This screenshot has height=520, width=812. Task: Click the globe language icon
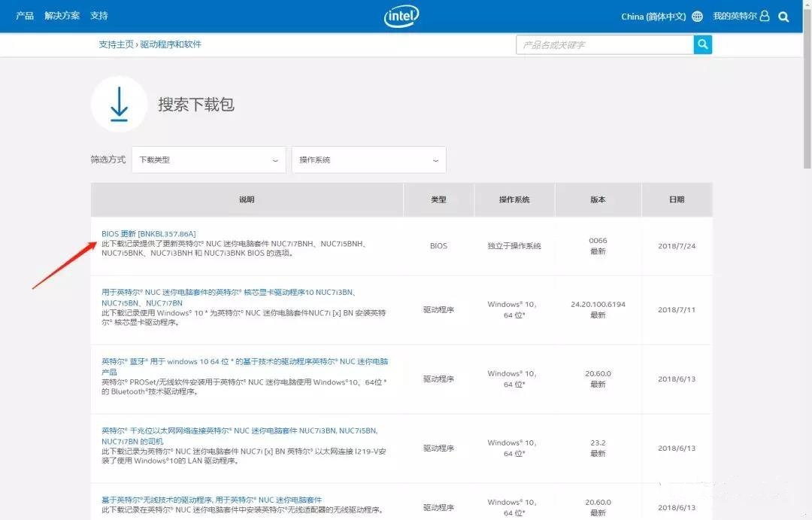click(x=698, y=16)
